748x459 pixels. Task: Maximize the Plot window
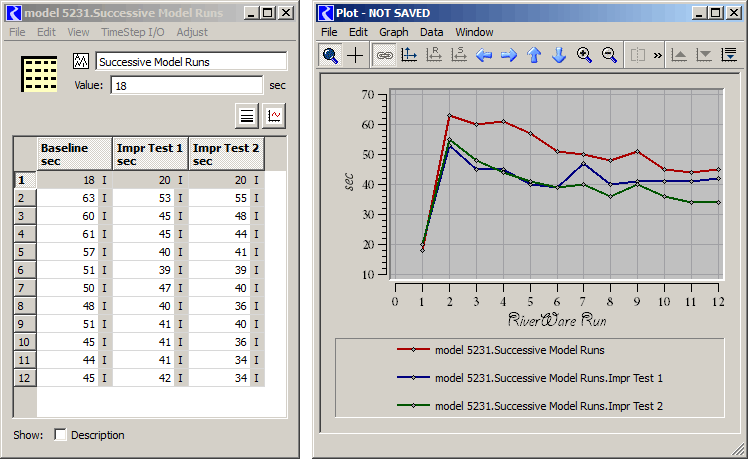pyautogui.click(x=716, y=13)
